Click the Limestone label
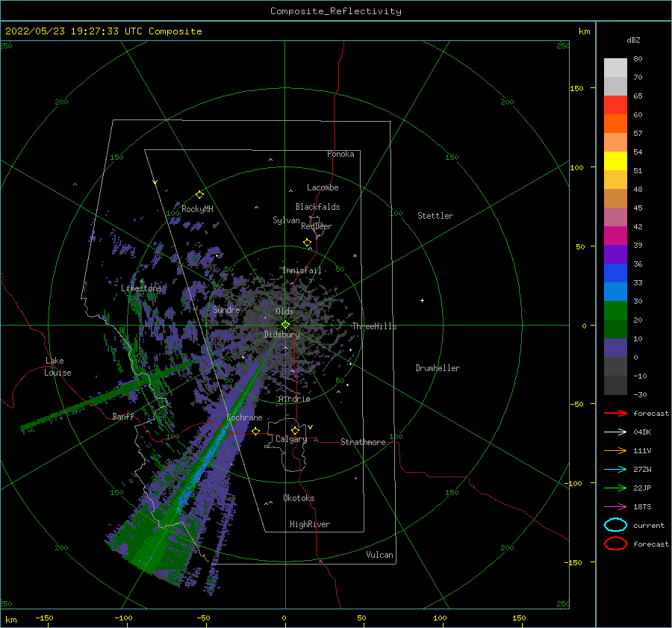This screenshot has height=628, width=672. tap(141, 288)
